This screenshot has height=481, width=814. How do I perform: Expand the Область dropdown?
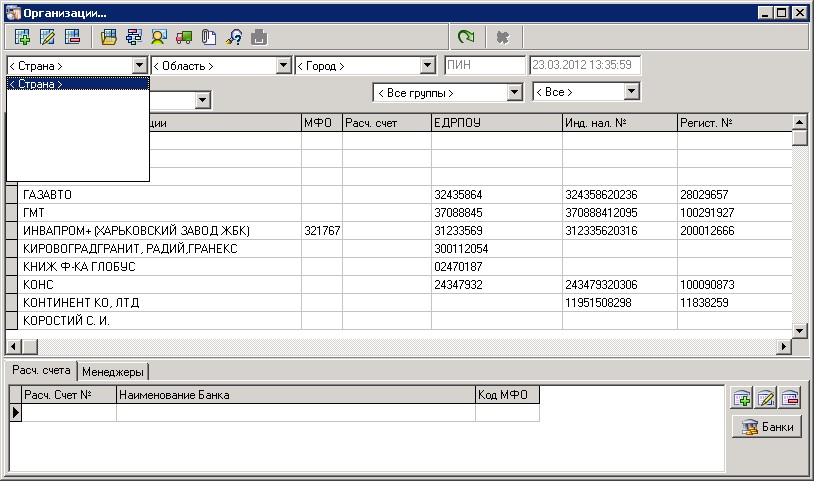[283, 65]
